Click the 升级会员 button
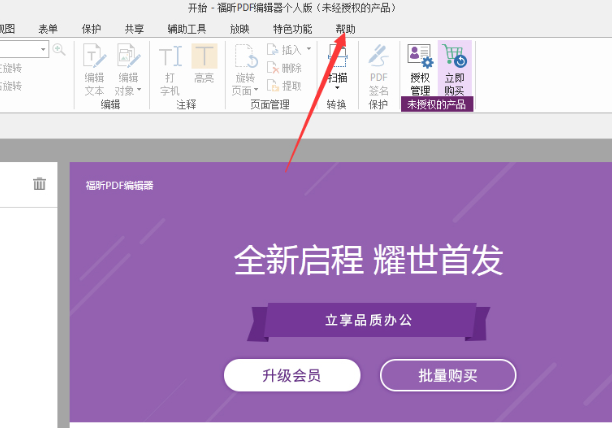Screen dimensions: 612x428 tap(291, 376)
